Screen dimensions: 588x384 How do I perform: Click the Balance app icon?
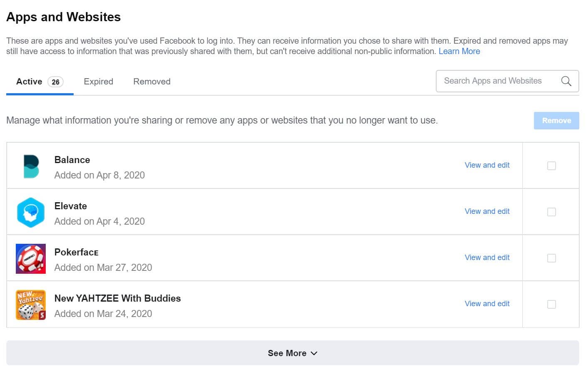(31, 166)
